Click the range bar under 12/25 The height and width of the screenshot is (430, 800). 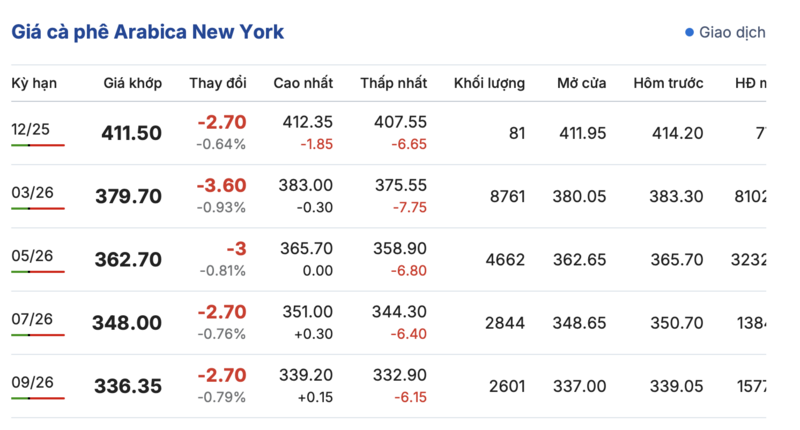click(38, 145)
